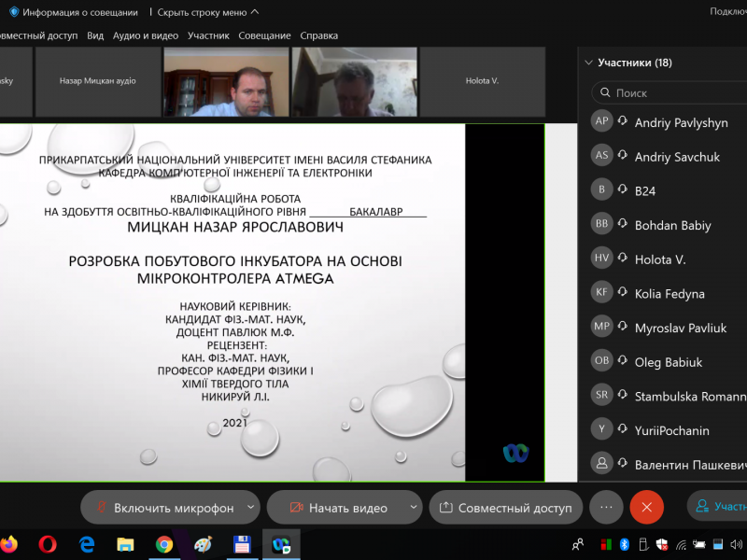Open Google Chrome from the taskbar
The image size is (747, 560).
tap(164, 543)
